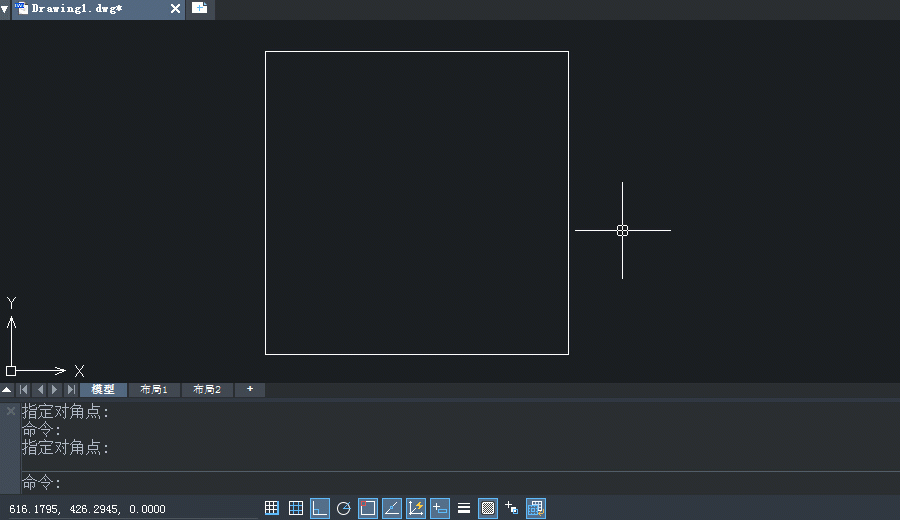900x520 pixels.
Task: Add a new layout with plus button
Action: tap(250, 390)
